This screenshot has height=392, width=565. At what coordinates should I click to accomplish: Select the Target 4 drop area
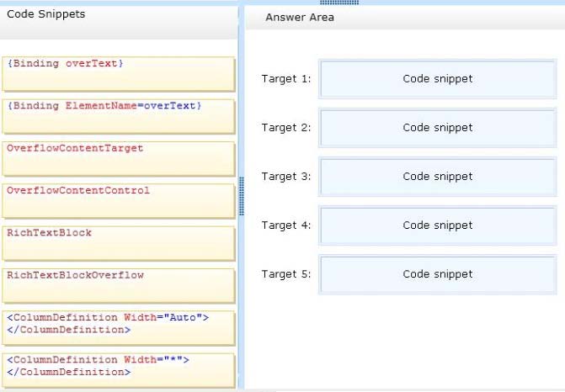(438, 225)
